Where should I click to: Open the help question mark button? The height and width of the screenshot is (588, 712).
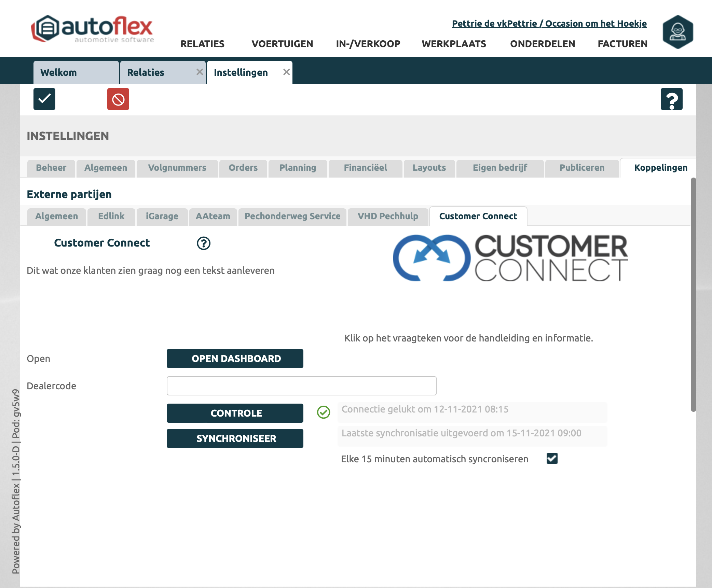point(671,99)
